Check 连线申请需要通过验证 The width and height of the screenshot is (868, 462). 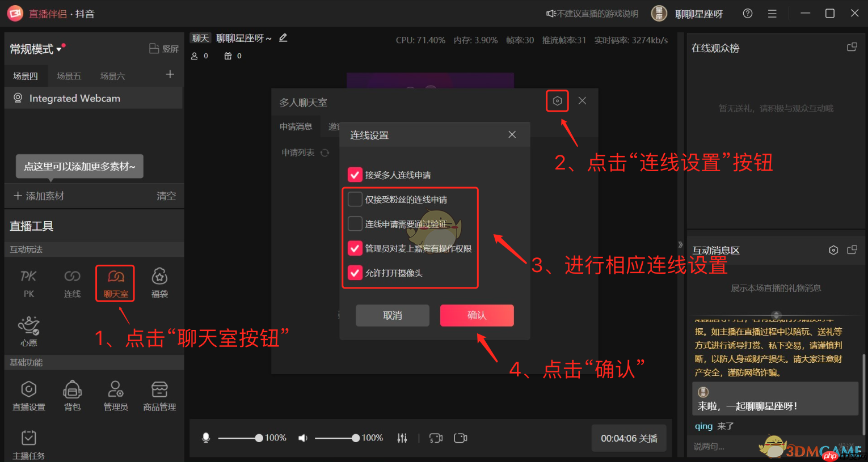[x=355, y=223]
